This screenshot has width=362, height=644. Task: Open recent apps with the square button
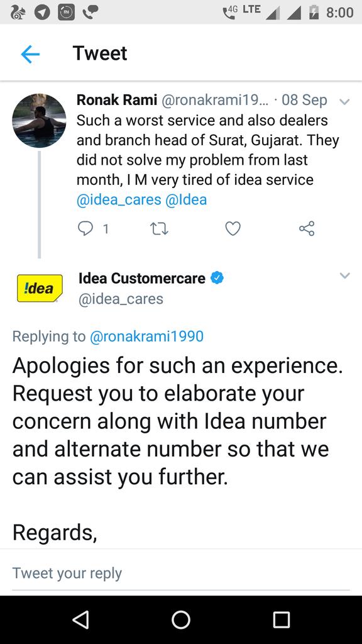click(282, 619)
